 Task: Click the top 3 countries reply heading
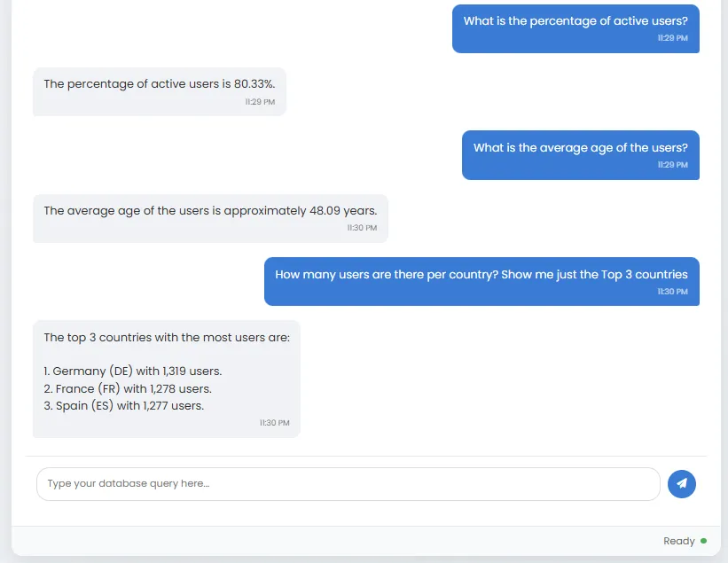167,338
